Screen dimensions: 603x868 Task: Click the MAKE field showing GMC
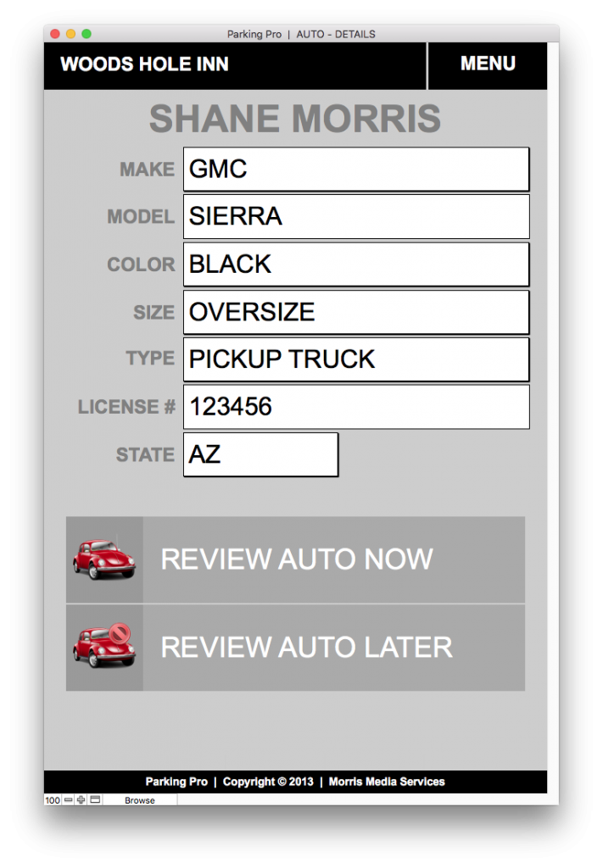(356, 169)
